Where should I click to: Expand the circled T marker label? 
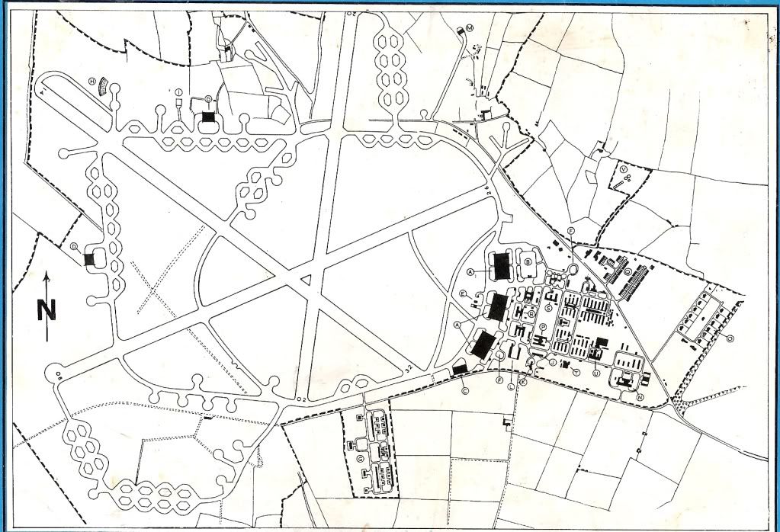pyautogui.click(x=576, y=372)
